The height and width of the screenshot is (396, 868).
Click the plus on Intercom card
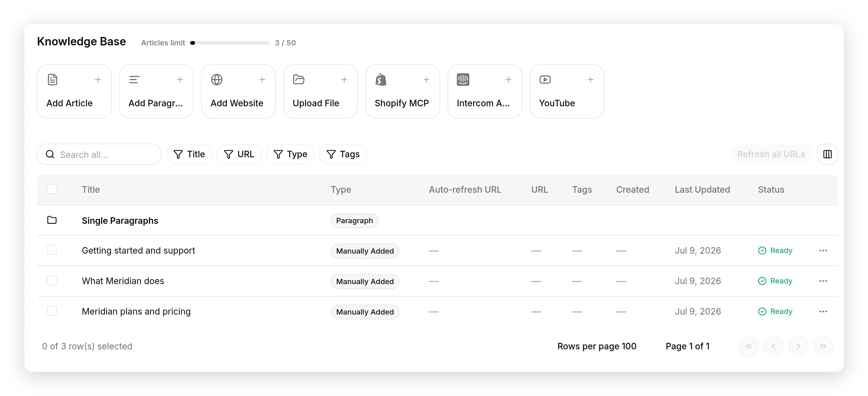point(508,80)
